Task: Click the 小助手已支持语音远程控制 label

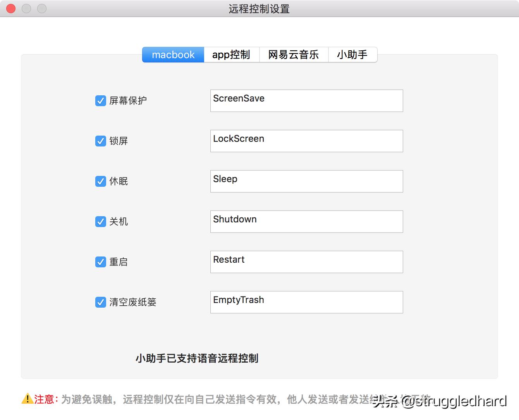Action: pos(197,359)
